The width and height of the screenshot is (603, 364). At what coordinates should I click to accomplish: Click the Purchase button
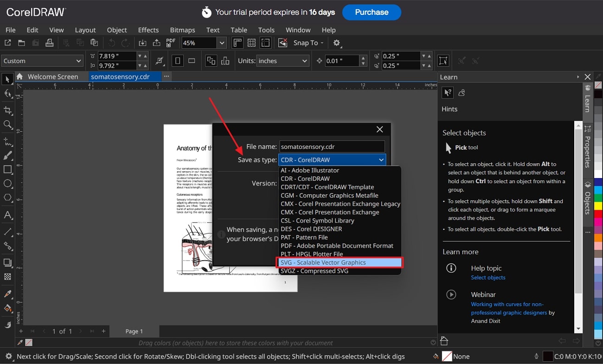(x=372, y=12)
